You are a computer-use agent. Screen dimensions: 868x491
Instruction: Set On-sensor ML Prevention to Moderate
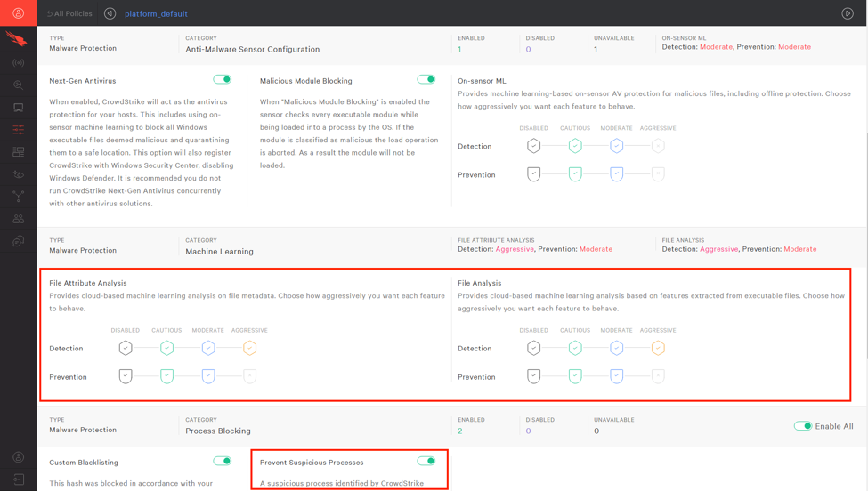coord(617,174)
